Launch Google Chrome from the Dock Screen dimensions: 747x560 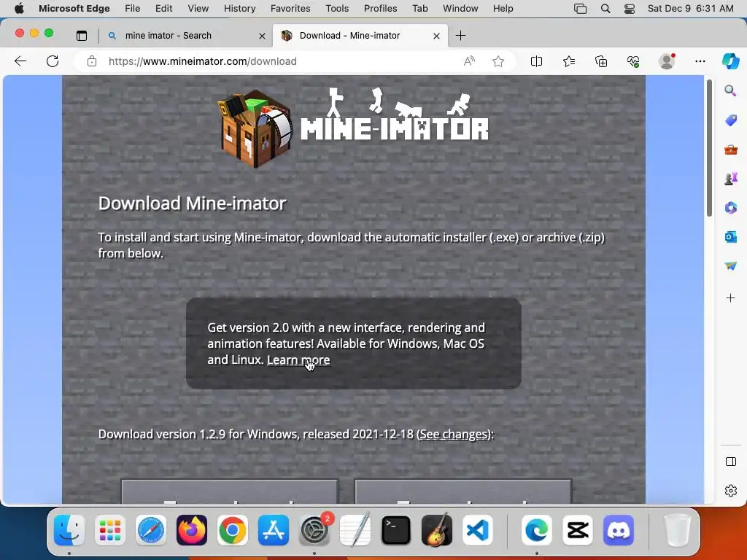tap(233, 530)
